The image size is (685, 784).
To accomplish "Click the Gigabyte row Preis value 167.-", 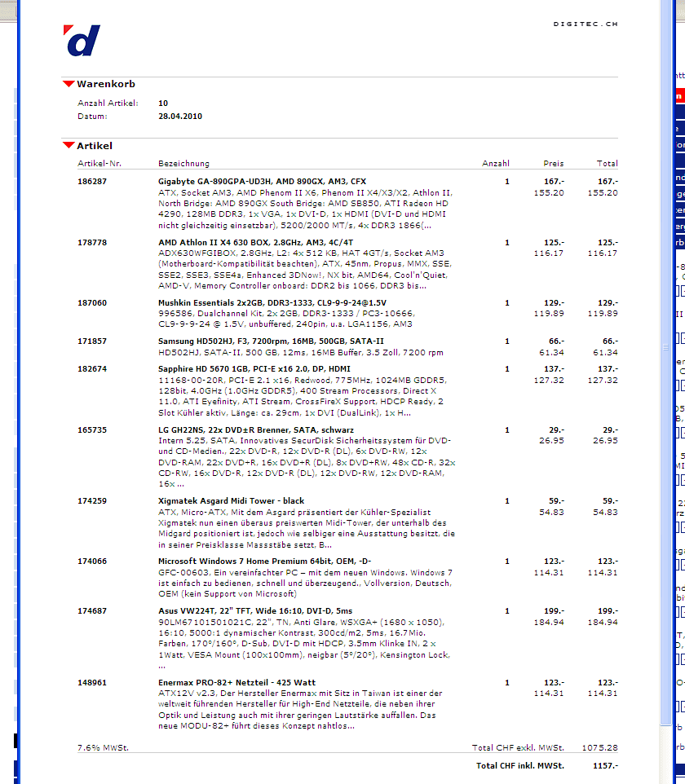I will [554, 182].
